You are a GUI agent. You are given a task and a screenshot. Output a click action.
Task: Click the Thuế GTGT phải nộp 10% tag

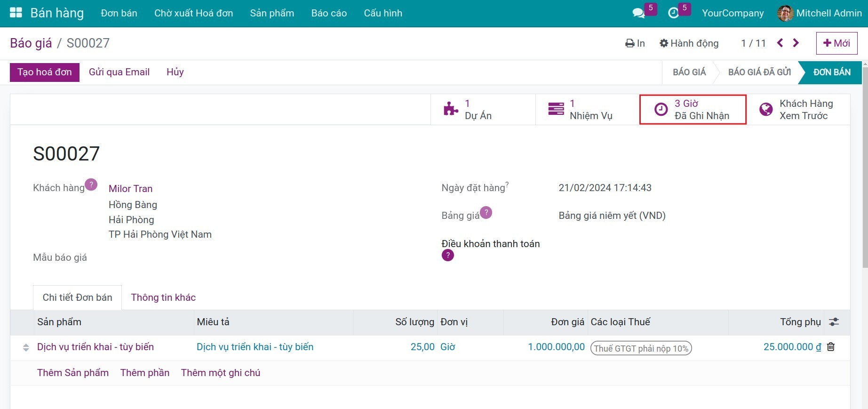click(641, 348)
